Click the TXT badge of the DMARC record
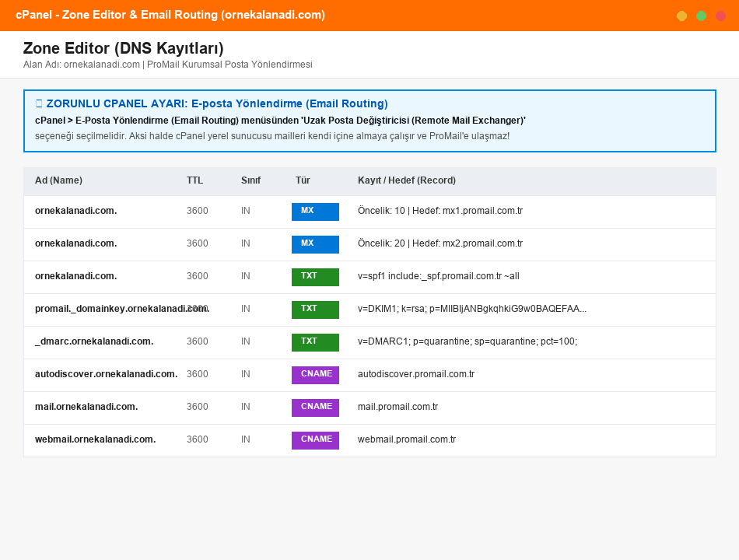This screenshot has height=560, width=739. [x=315, y=342]
